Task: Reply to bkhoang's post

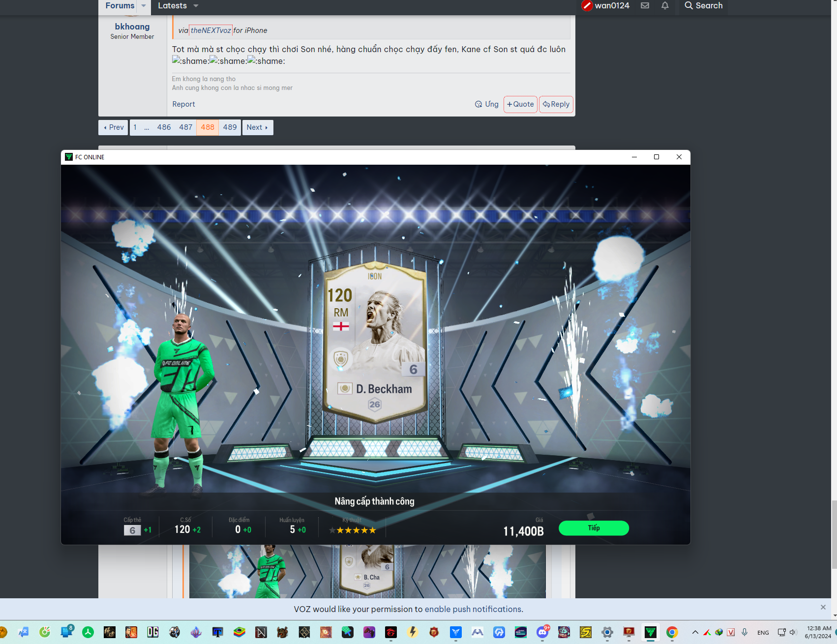Action: pos(556,104)
